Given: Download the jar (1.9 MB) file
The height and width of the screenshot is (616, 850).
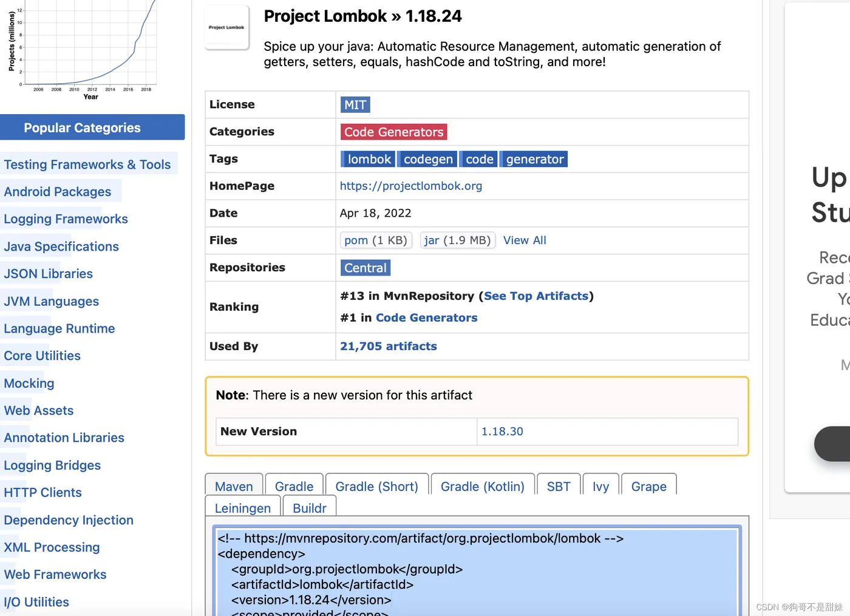Looking at the screenshot, I should coord(457,240).
